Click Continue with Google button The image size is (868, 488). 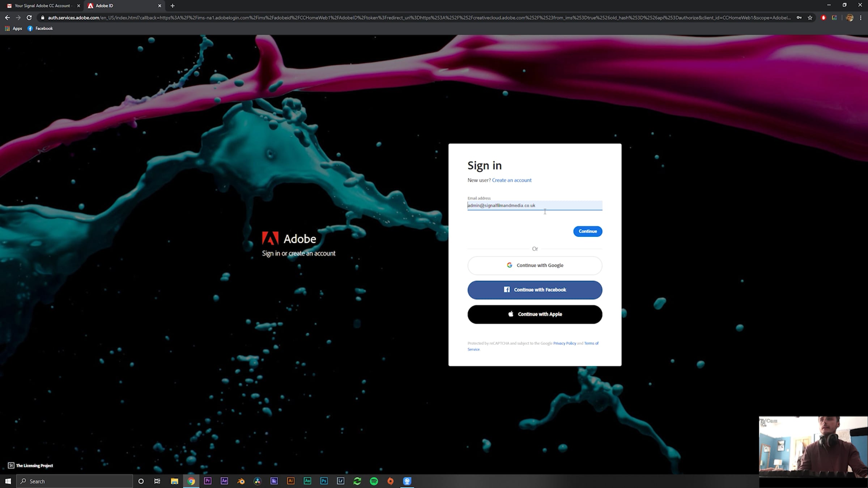coord(535,265)
